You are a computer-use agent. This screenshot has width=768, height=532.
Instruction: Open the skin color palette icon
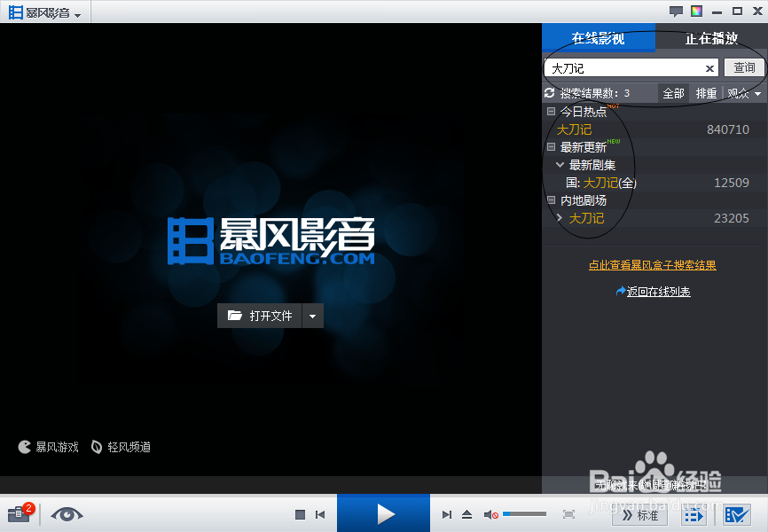click(x=696, y=11)
